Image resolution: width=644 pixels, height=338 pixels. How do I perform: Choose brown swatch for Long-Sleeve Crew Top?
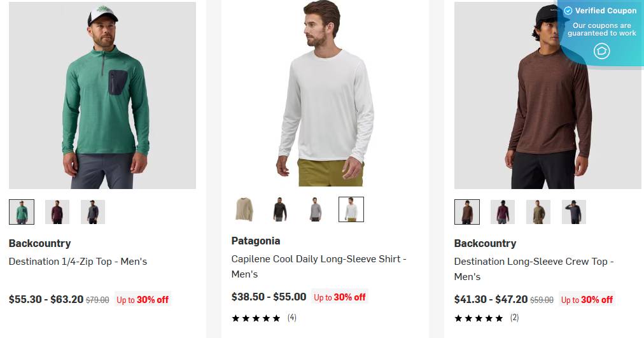click(x=467, y=212)
